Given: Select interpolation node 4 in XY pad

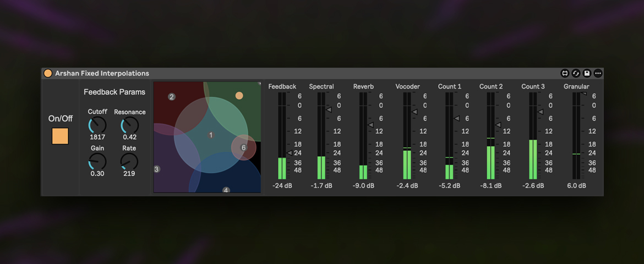Looking at the screenshot, I should (226, 190).
